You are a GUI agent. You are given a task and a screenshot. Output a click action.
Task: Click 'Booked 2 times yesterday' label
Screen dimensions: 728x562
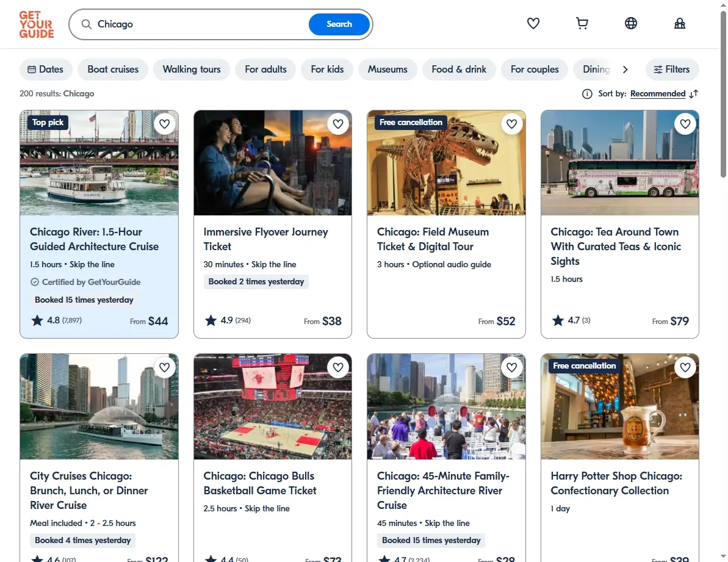[x=256, y=282]
